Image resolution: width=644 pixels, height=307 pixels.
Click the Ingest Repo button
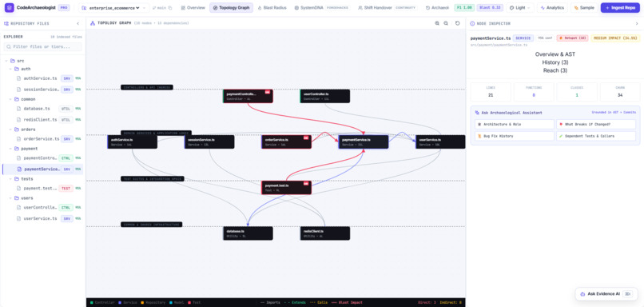tap(620, 8)
